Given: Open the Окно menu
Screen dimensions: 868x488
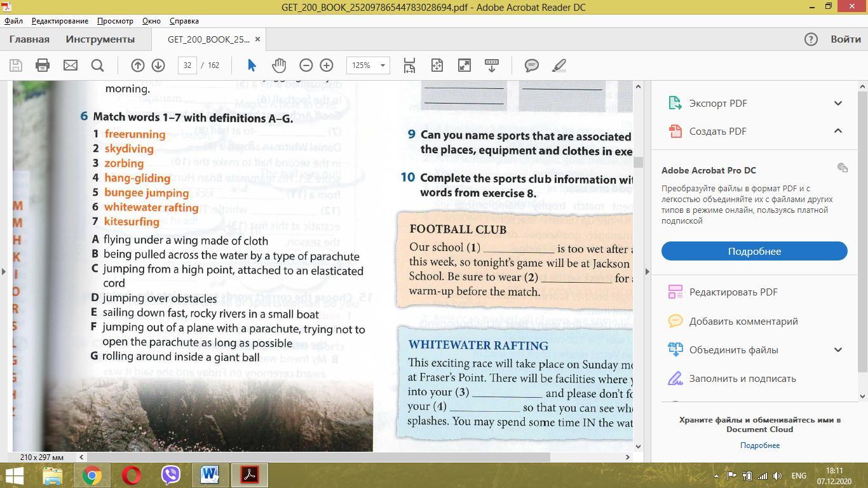Looking at the screenshot, I should click(151, 21).
